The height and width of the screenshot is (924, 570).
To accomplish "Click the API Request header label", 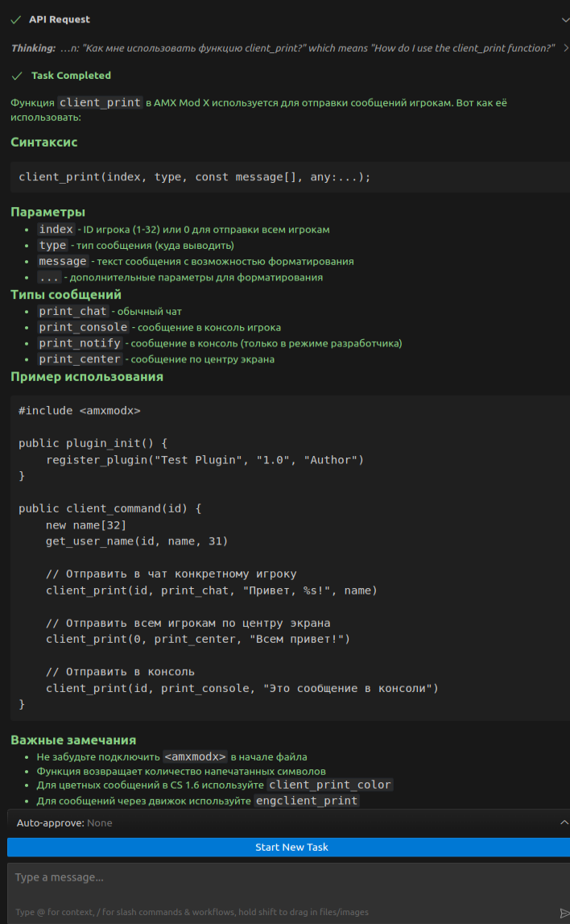I will [x=60, y=19].
